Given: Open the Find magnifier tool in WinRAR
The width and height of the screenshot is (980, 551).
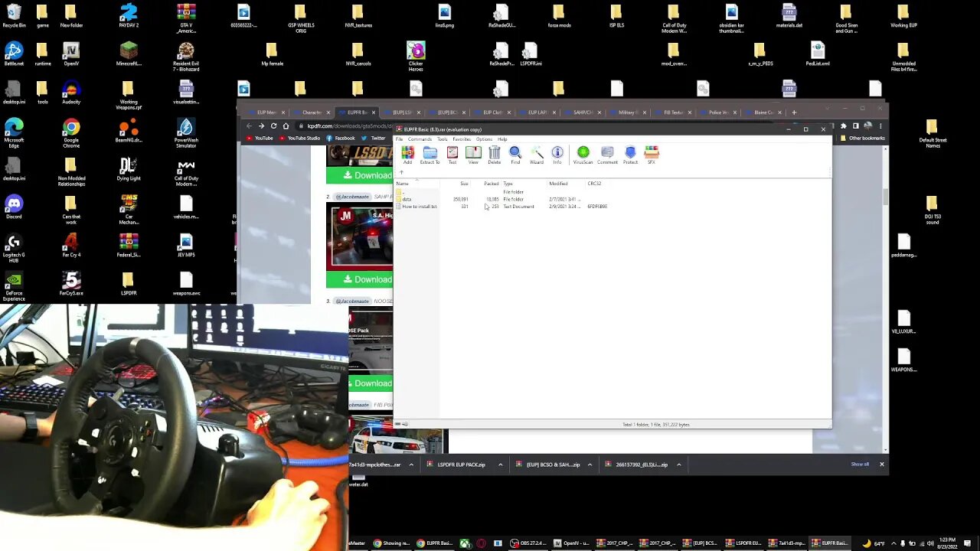Looking at the screenshot, I should (x=515, y=155).
